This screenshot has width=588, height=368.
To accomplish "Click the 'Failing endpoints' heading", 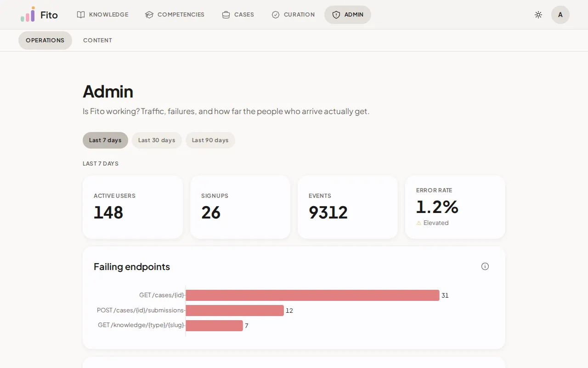I will [x=132, y=267].
